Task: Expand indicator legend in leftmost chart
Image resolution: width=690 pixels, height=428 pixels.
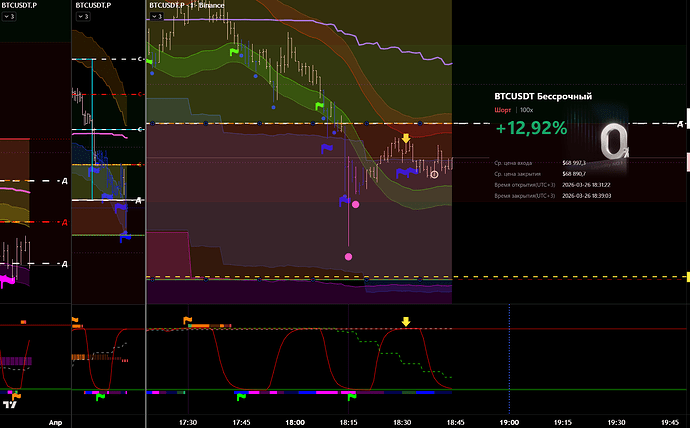Action: click(10, 18)
